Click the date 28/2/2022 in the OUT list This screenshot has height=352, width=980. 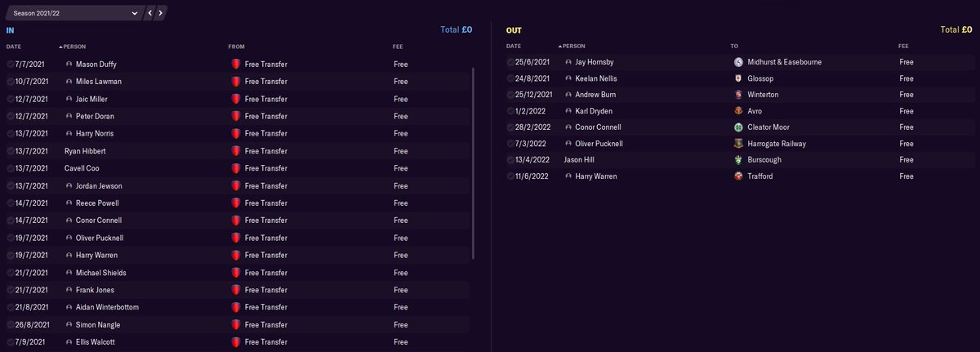click(532, 127)
